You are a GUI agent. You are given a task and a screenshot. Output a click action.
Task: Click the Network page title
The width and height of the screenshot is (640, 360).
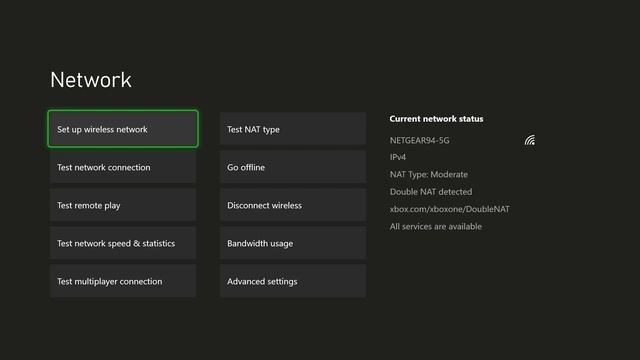pyautogui.click(x=91, y=80)
